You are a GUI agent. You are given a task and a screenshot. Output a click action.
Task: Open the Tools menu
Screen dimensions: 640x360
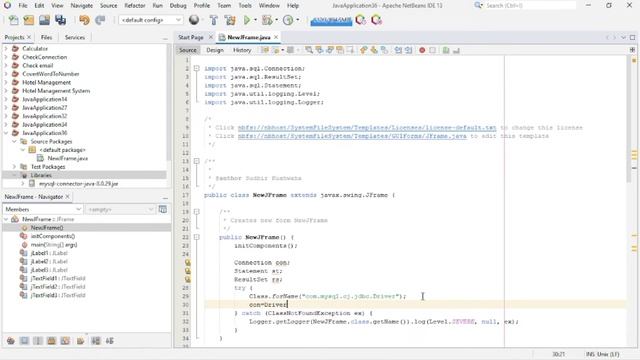(x=245, y=6)
